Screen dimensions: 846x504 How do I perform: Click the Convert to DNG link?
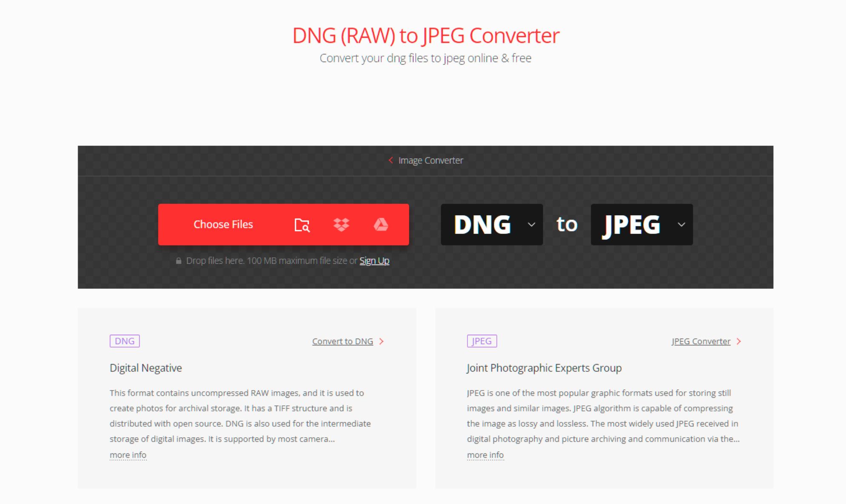click(344, 340)
